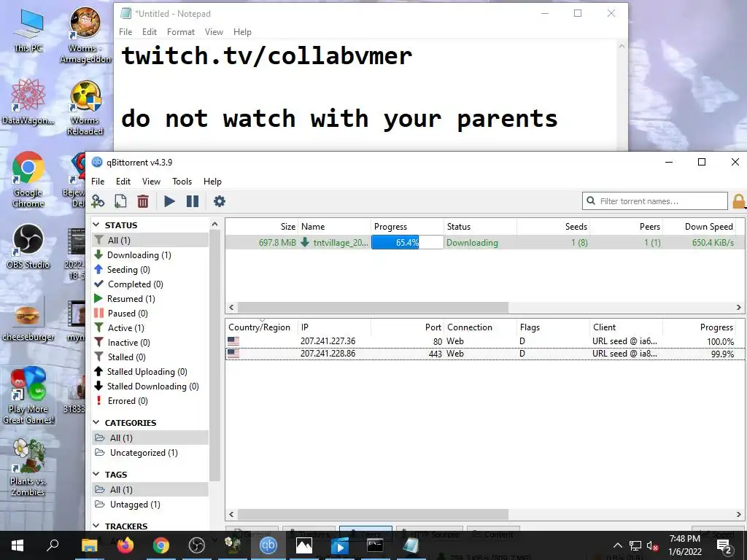Select the Uncategorized (1) category
Image resolution: width=747 pixels, height=560 pixels.
(150, 453)
